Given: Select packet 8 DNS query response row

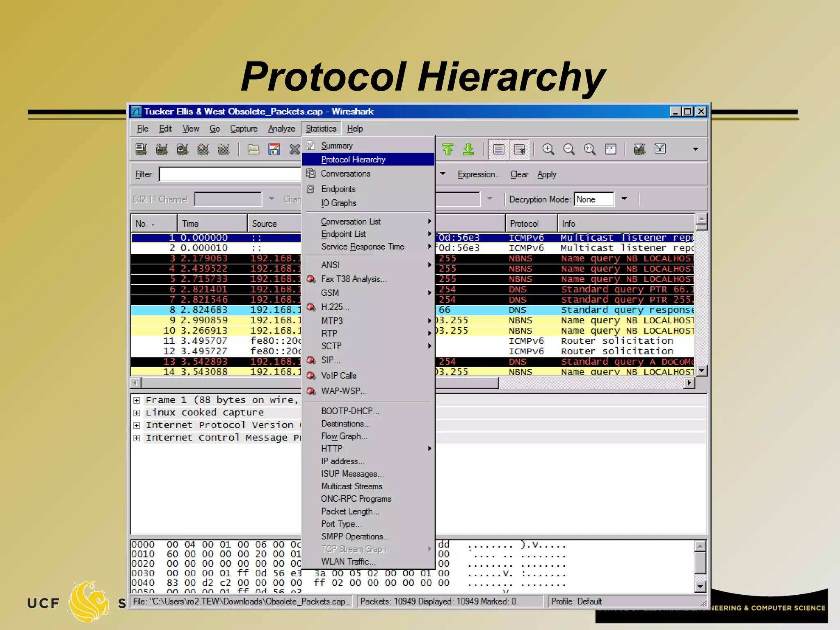Looking at the screenshot, I should pyautogui.click(x=412, y=310).
